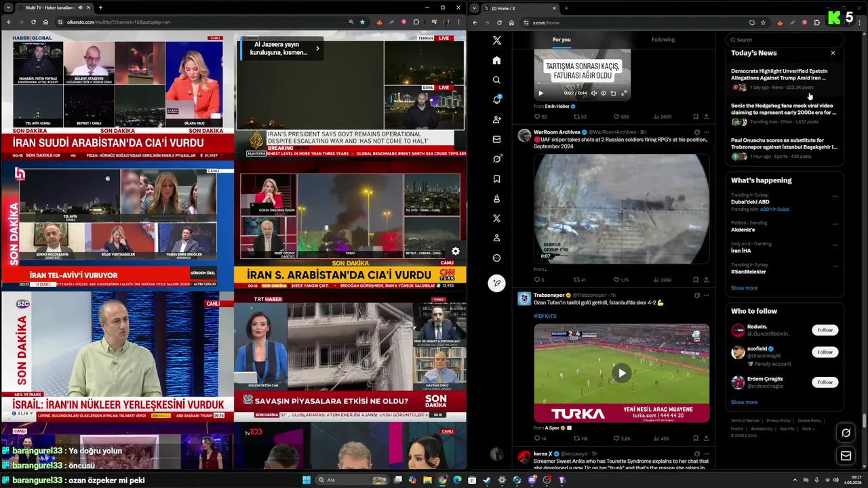Open the #İBFKvTS hashtag link
This screenshot has height=488, width=868.
pos(545,316)
